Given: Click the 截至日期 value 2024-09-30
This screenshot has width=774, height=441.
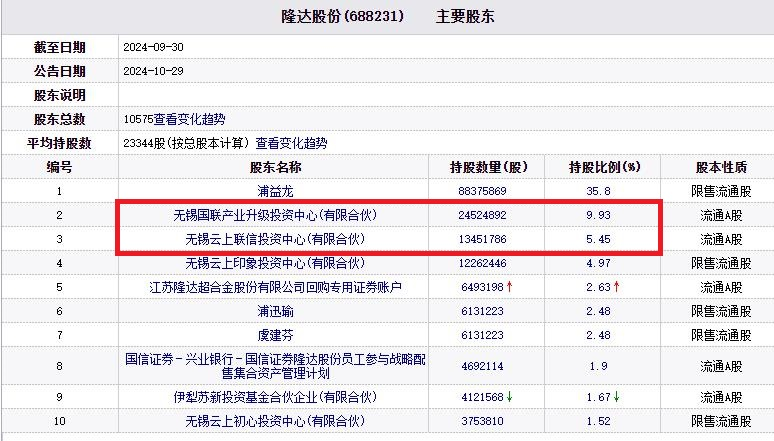Looking at the screenshot, I should 153,47.
